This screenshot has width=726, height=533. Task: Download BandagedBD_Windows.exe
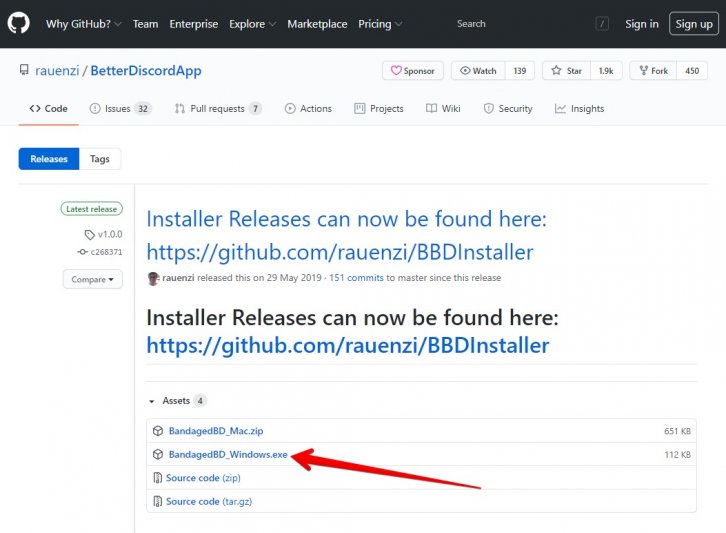click(228, 455)
